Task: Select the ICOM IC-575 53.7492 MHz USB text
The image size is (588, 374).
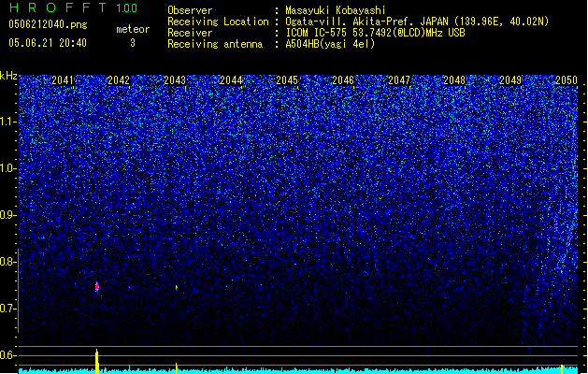Action: (375, 33)
